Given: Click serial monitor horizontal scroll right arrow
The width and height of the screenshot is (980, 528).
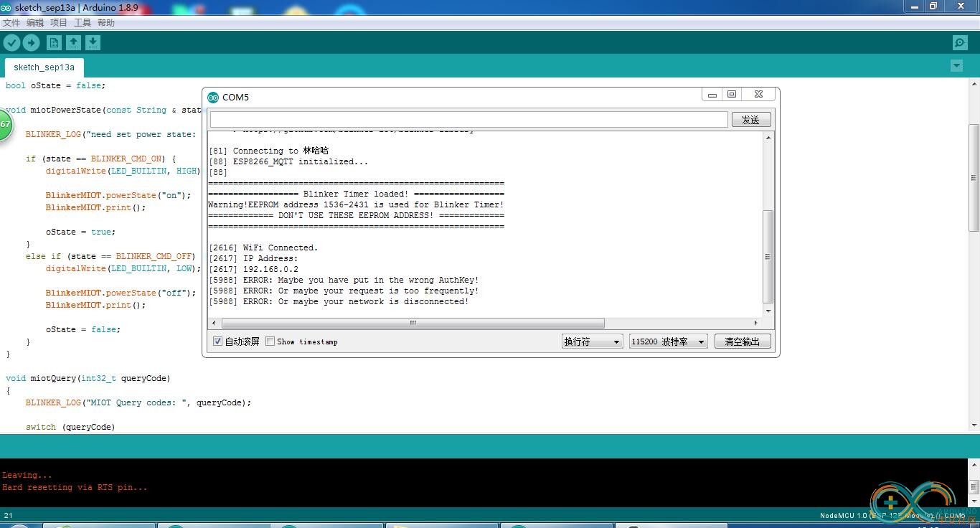Looking at the screenshot, I should tap(755, 323).
